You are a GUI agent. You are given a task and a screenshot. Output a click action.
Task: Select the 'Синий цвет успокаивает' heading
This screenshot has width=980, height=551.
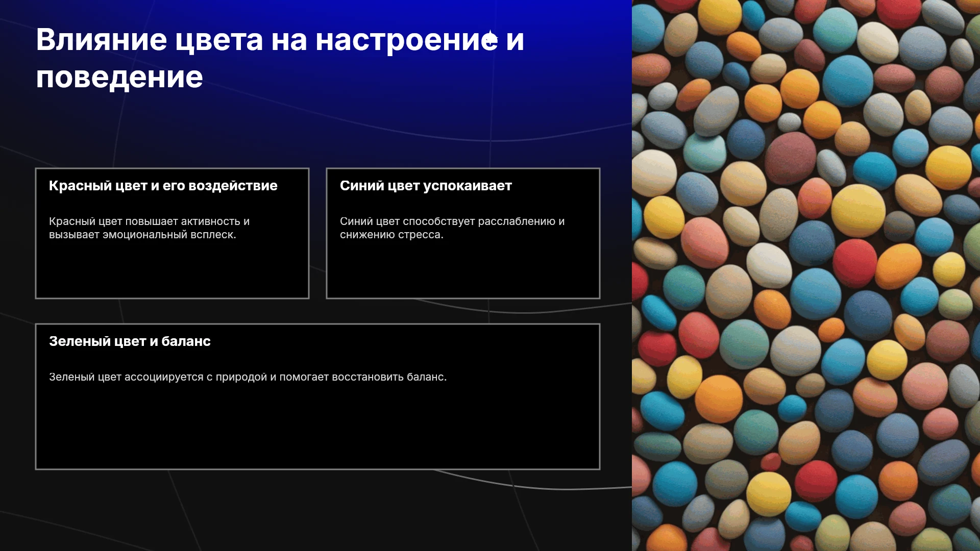tap(426, 186)
